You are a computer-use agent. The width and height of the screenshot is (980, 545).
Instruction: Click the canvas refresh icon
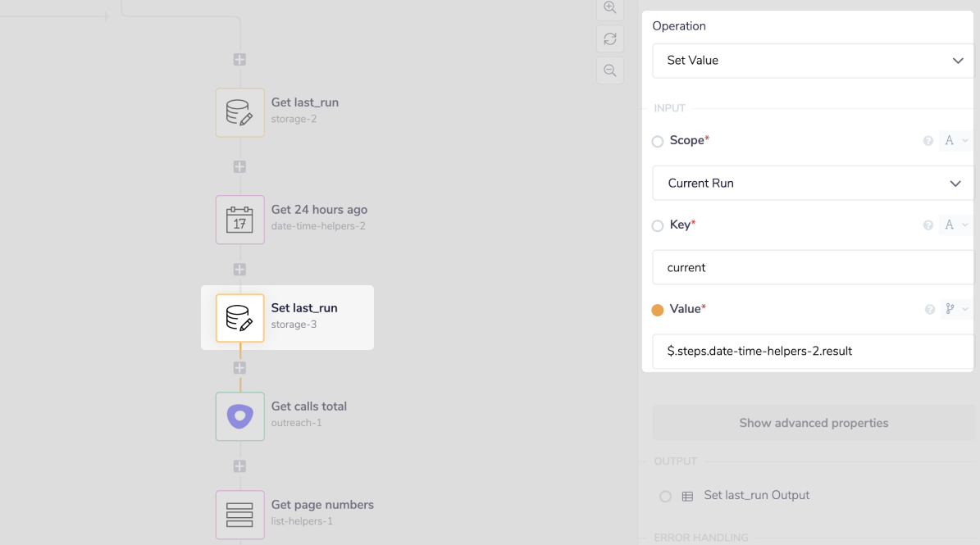tap(609, 39)
